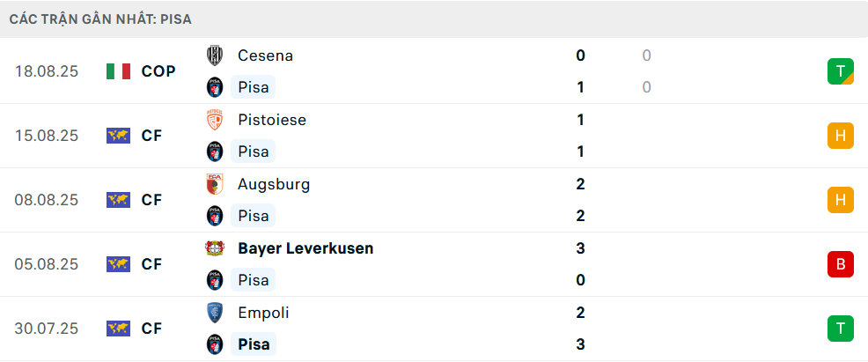Viewport: 868px width, 362px height.
Task: Open the Bayer Leverkusen team link
Action: tap(305, 248)
